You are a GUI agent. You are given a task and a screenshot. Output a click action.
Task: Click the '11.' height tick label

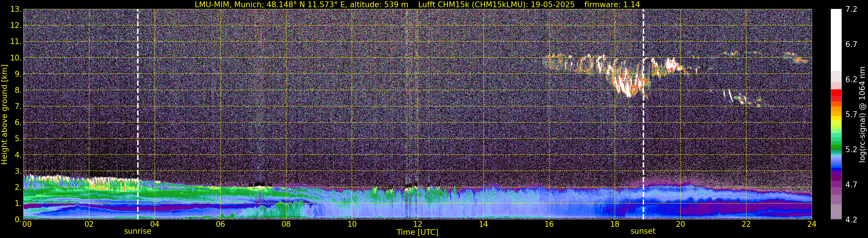[16, 42]
